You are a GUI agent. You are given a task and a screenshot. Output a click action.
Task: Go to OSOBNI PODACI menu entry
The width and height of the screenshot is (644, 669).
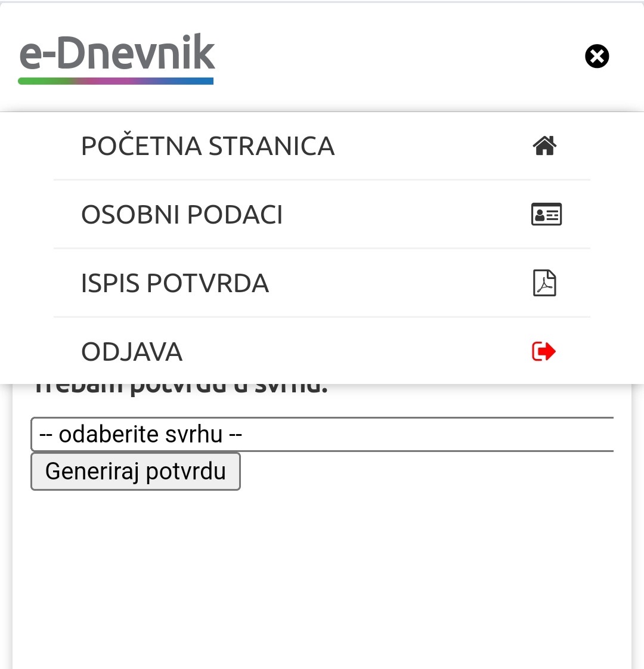pyautogui.click(x=322, y=214)
